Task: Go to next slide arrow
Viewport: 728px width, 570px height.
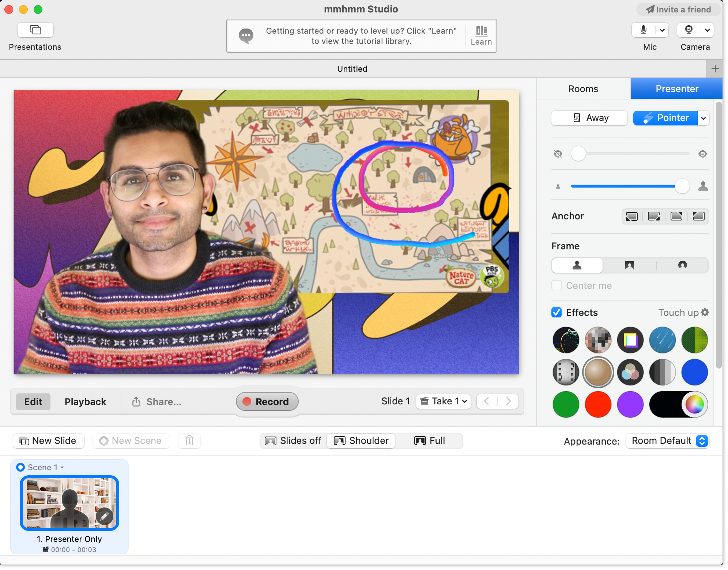Action: tap(508, 401)
